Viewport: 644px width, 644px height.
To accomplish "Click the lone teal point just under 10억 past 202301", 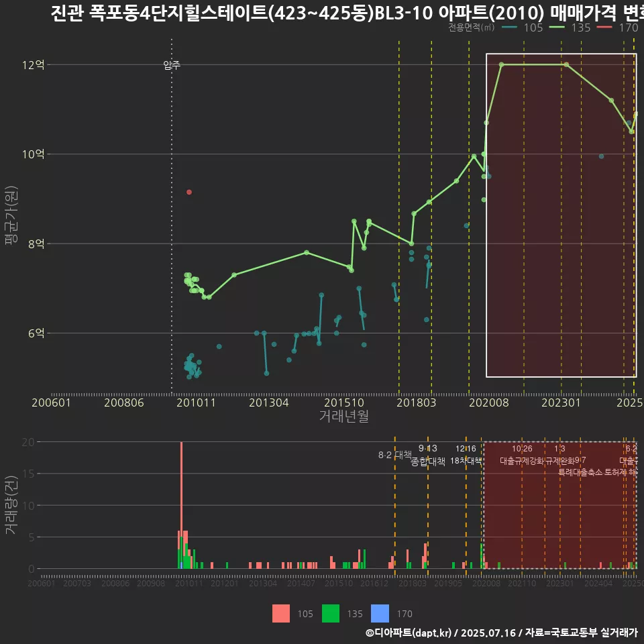I will (601, 156).
